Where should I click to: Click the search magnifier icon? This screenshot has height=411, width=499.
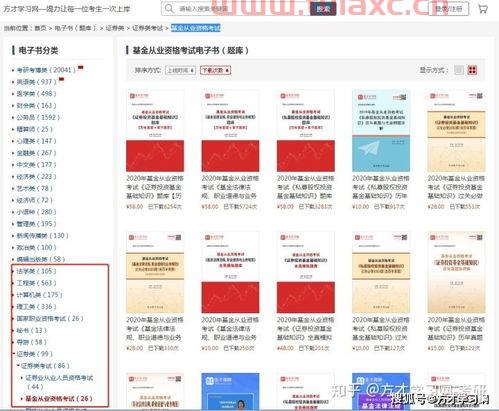click(169, 8)
